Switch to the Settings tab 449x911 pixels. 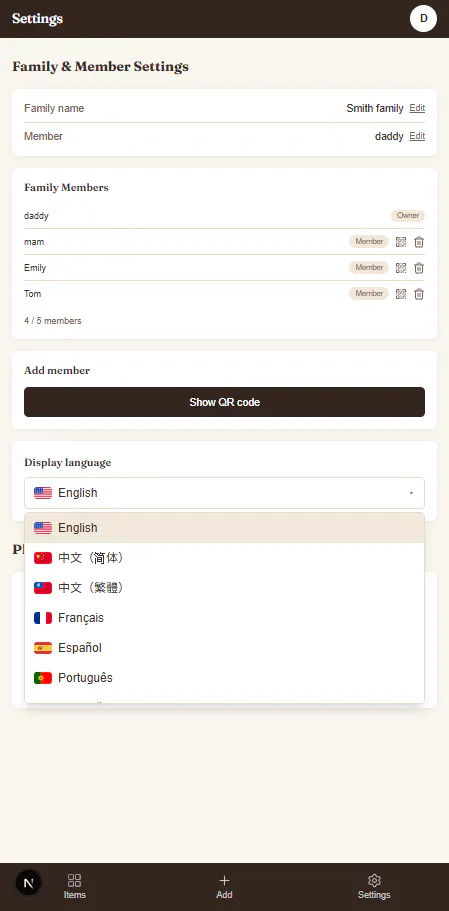click(374, 887)
